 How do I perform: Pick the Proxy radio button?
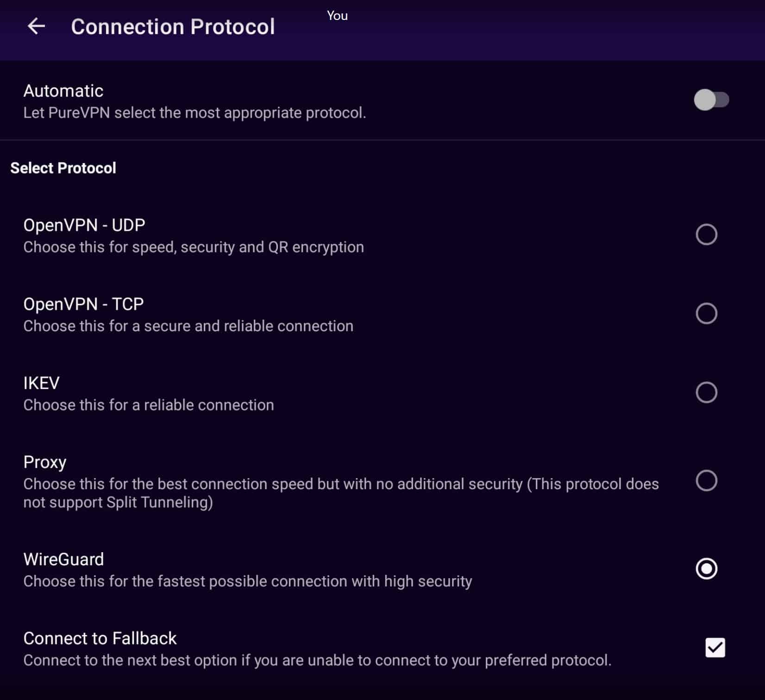coord(706,480)
